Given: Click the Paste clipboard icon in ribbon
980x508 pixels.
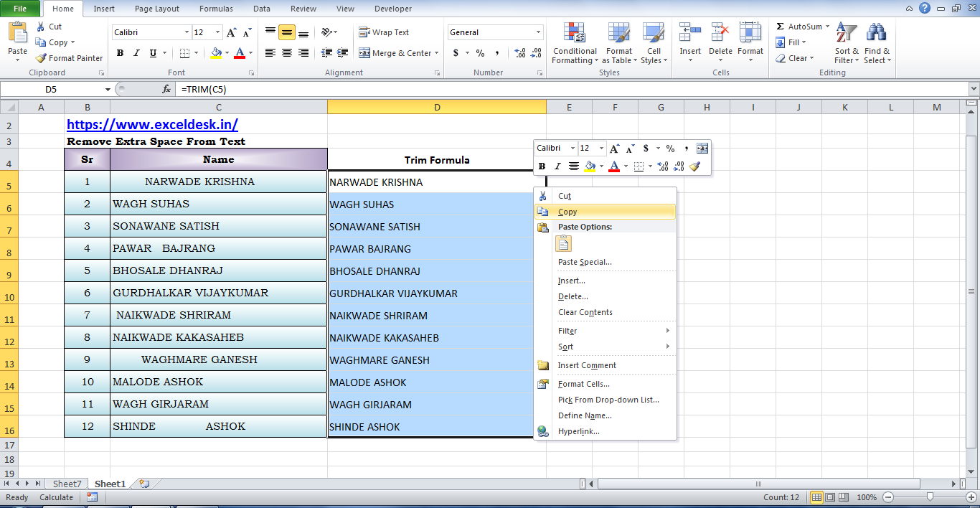Looking at the screenshot, I should [x=17, y=34].
